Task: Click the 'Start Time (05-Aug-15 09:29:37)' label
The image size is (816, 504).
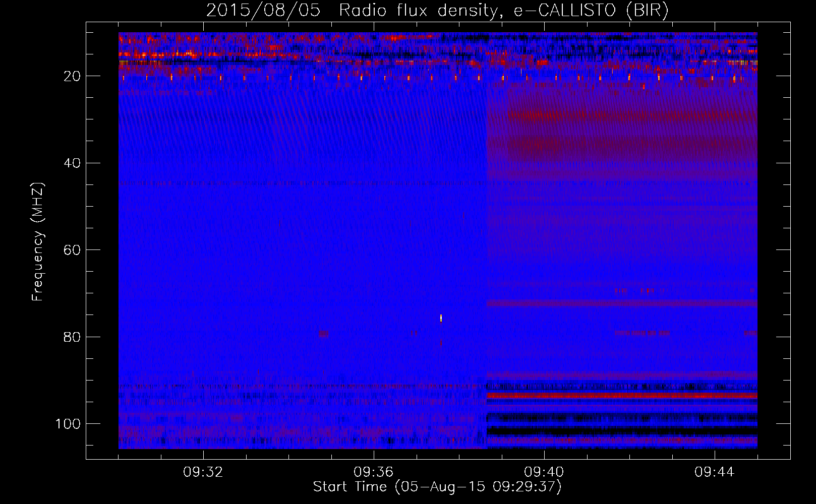Action: click(x=437, y=487)
